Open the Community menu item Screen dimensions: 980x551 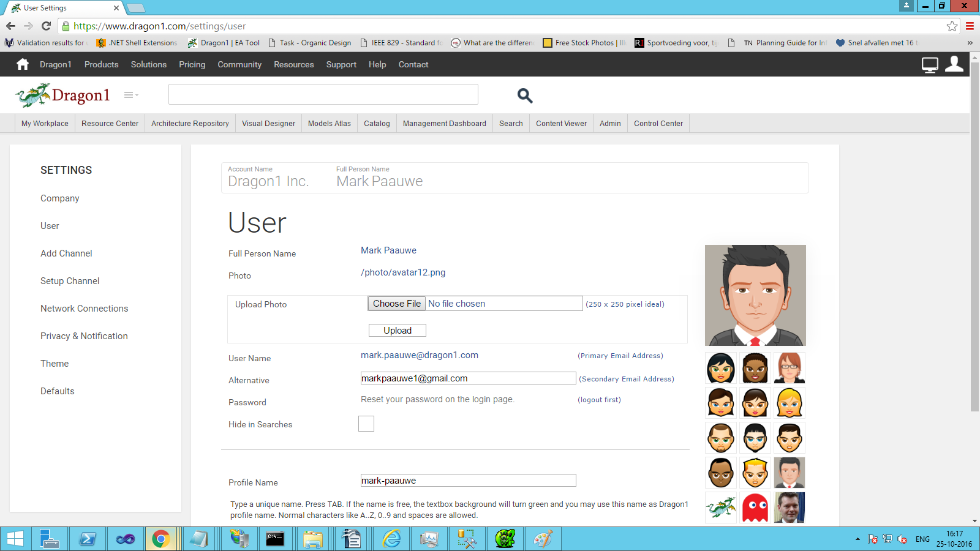point(239,64)
